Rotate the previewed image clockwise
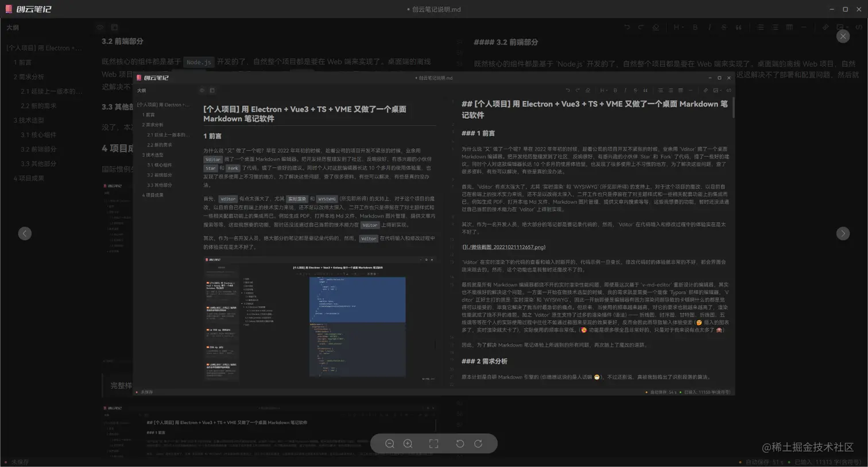This screenshot has width=868, height=467. click(478, 443)
